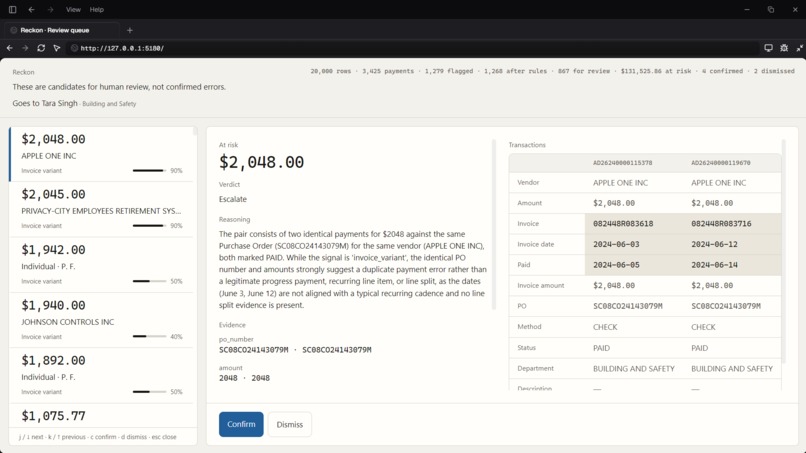Click the 90% confidence bar for APPLE ONE INC
806x453 pixels.
click(x=149, y=171)
